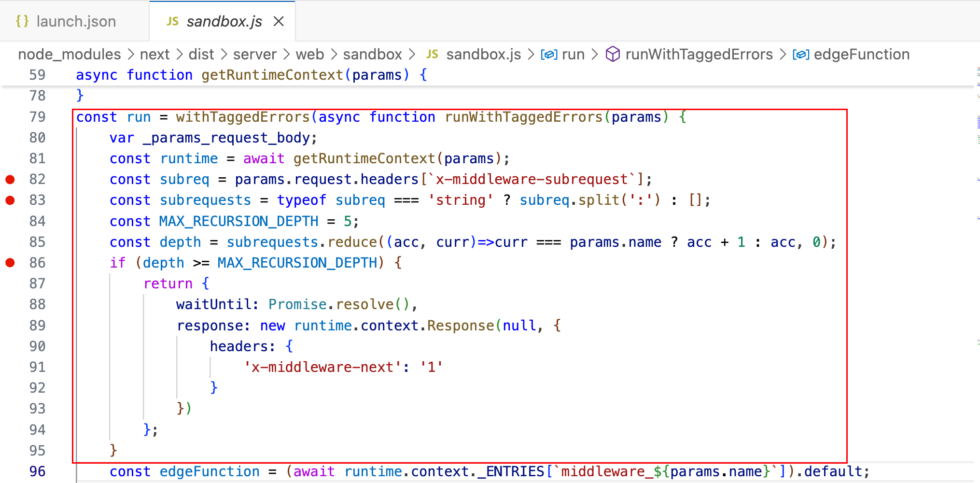The image size is (980, 483).
Task: Open the 'dist' breadcrumb folder
Action: [201, 54]
